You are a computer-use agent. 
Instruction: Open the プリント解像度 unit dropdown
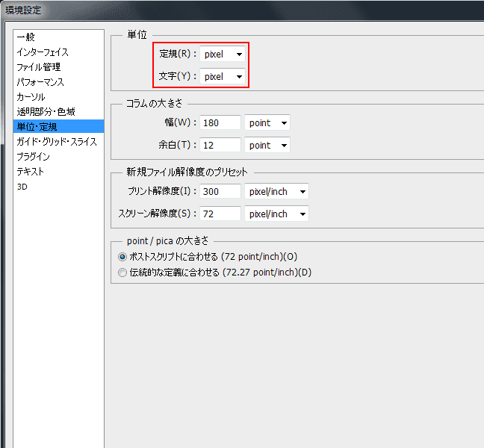277,191
